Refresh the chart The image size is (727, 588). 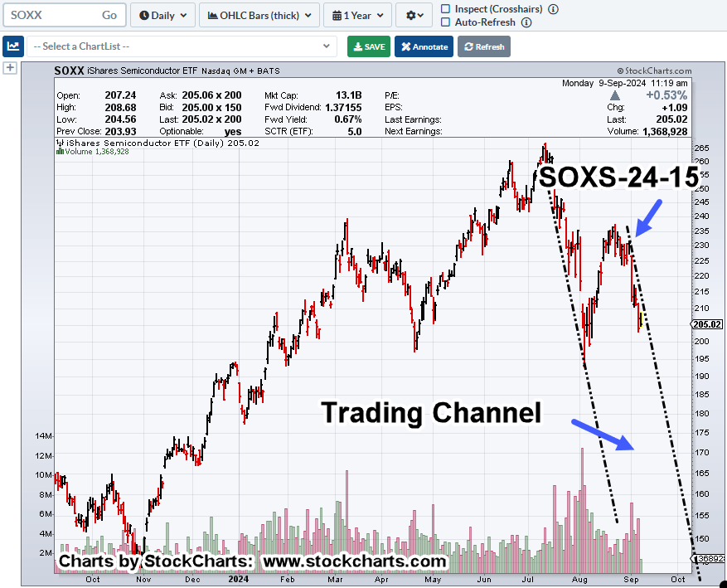tap(484, 46)
